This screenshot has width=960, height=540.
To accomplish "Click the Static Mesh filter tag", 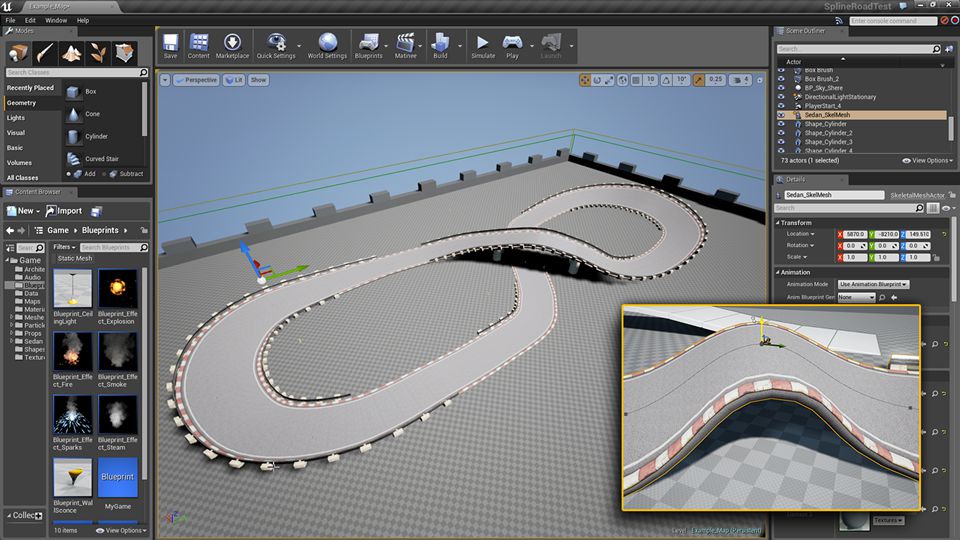I will (x=75, y=258).
